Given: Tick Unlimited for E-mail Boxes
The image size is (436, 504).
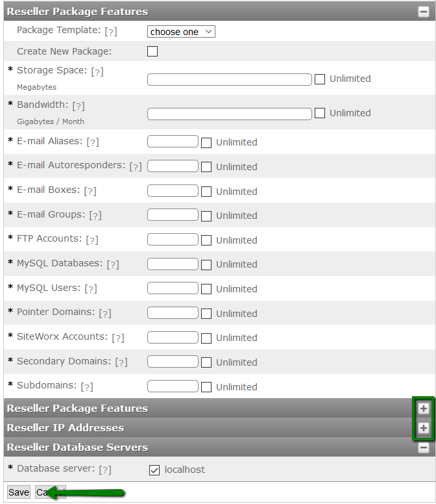Looking at the screenshot, I should [206, 192].
